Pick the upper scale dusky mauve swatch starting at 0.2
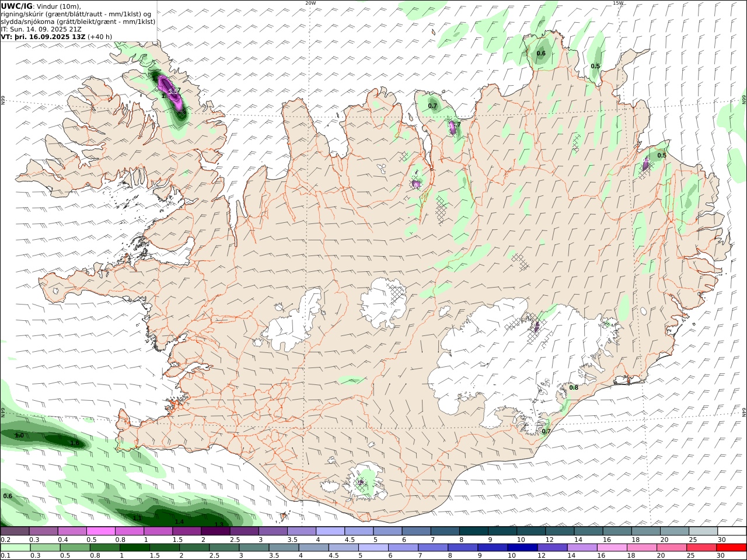 (15, 531)
